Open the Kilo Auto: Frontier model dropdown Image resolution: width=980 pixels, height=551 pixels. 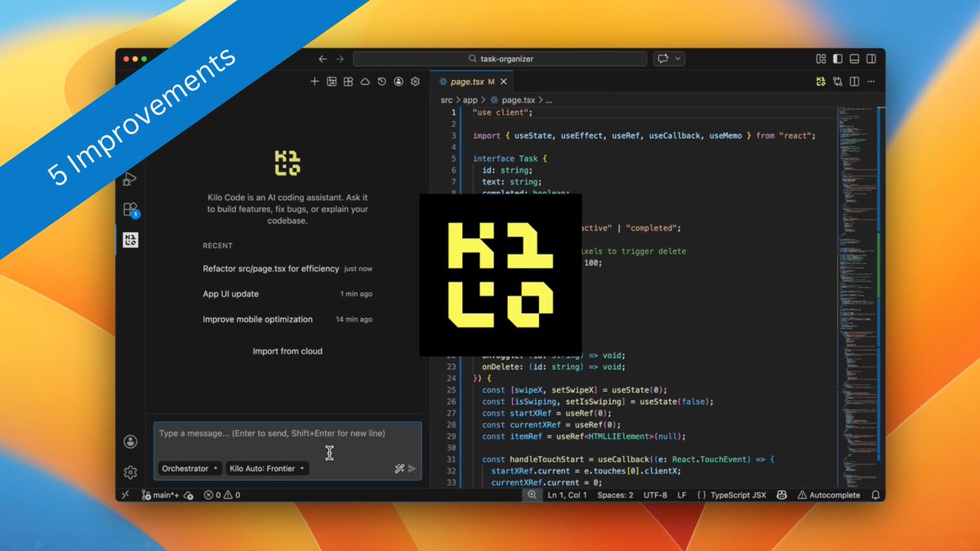[267, 468]
